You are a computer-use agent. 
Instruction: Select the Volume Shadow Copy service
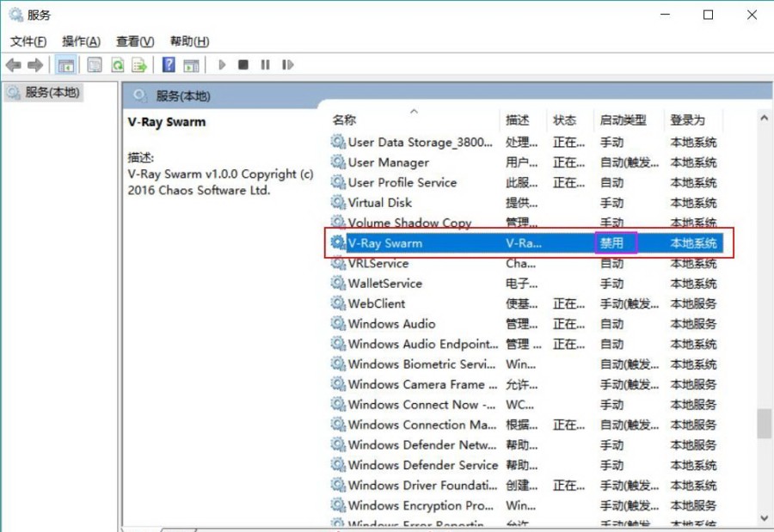[526, 223]
